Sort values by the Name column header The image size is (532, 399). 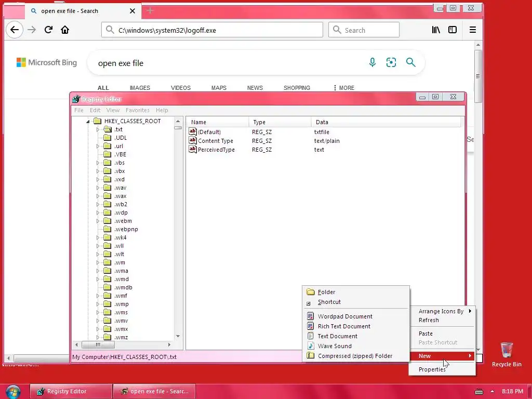pyautogui.click(x=218, y=122)
